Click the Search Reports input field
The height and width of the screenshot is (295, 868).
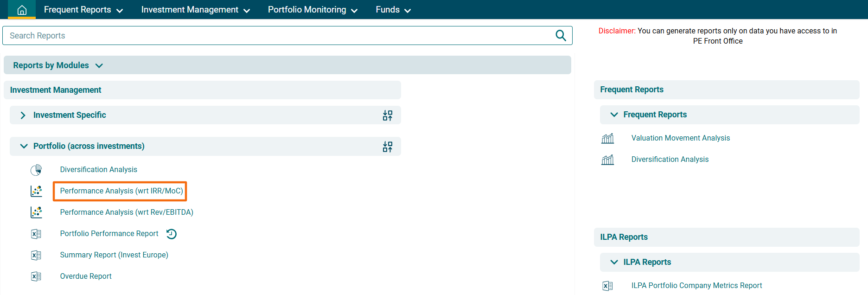pyautogui.click(x=278, y=36)
